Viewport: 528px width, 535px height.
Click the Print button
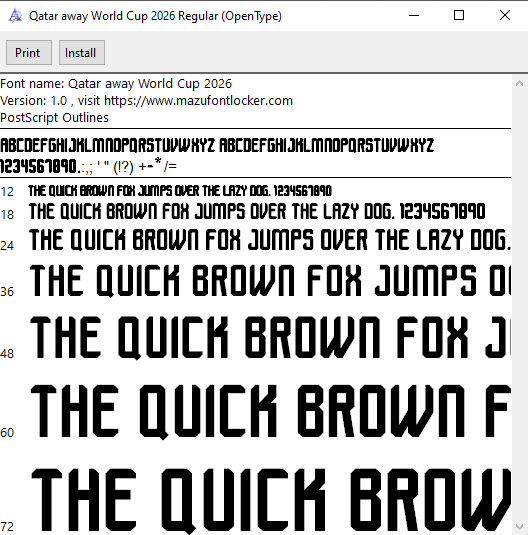[29, 53]
